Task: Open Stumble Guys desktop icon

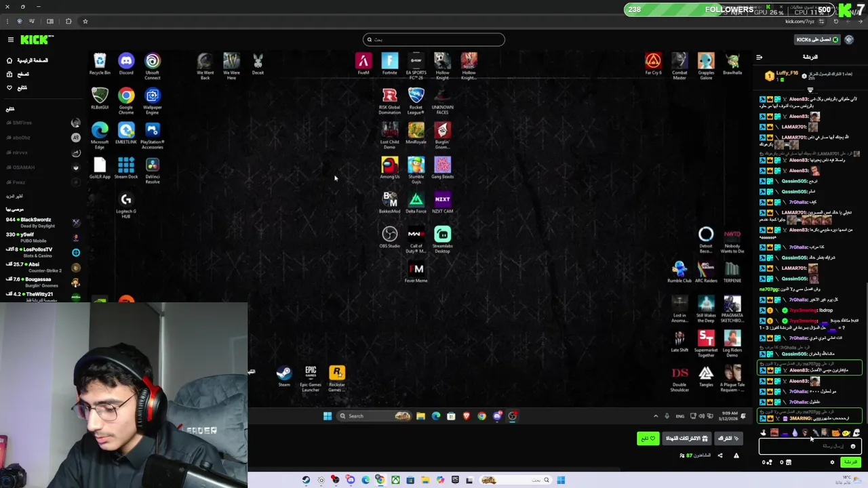Action: pyautogui.click(x=416, y=170)
